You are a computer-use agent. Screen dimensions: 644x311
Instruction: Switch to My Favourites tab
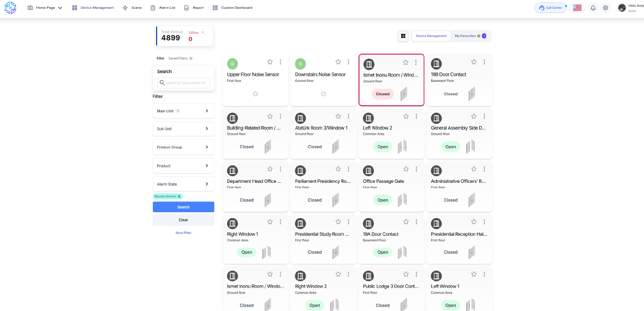[x=470, y=36]
